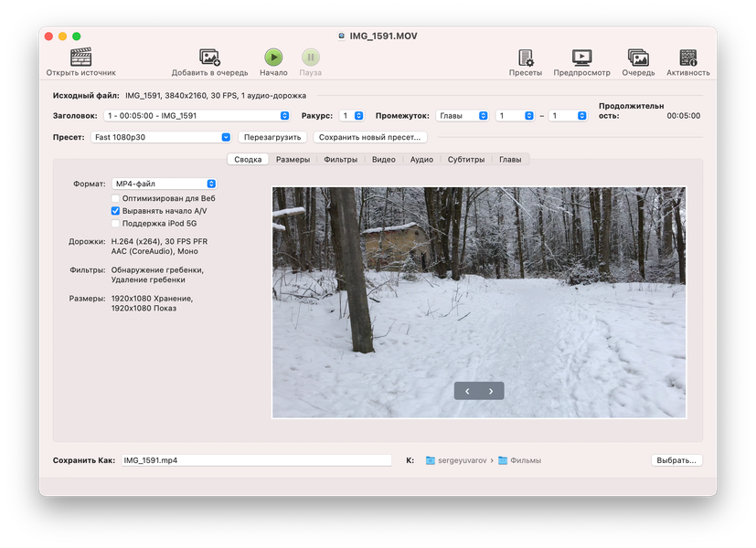Show the Очередь queue icon
Screen dimensions: 756x548
(638, 58)
